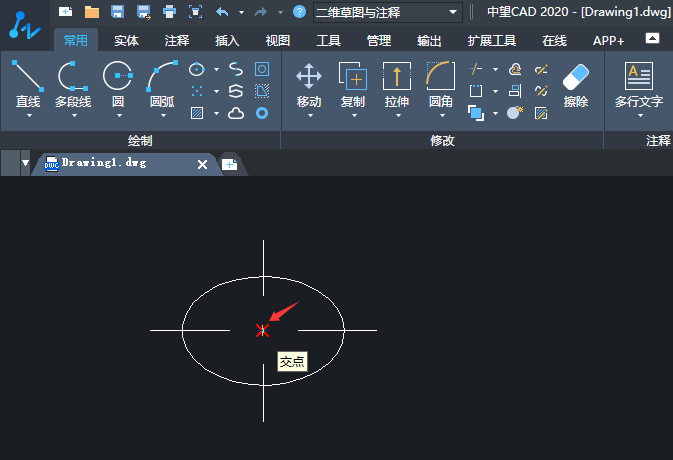Switch to the 插入 ribbon tab

click(x=227, y=40)
